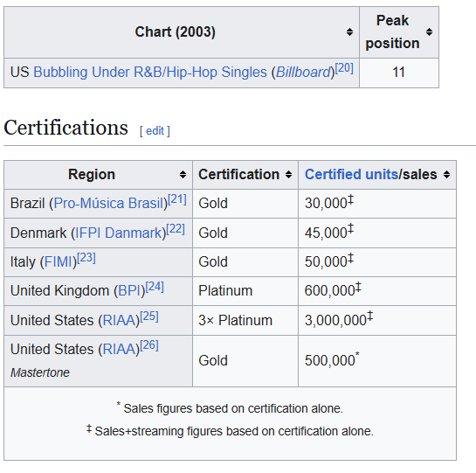Edit the Certifications section

pos(155,131)
